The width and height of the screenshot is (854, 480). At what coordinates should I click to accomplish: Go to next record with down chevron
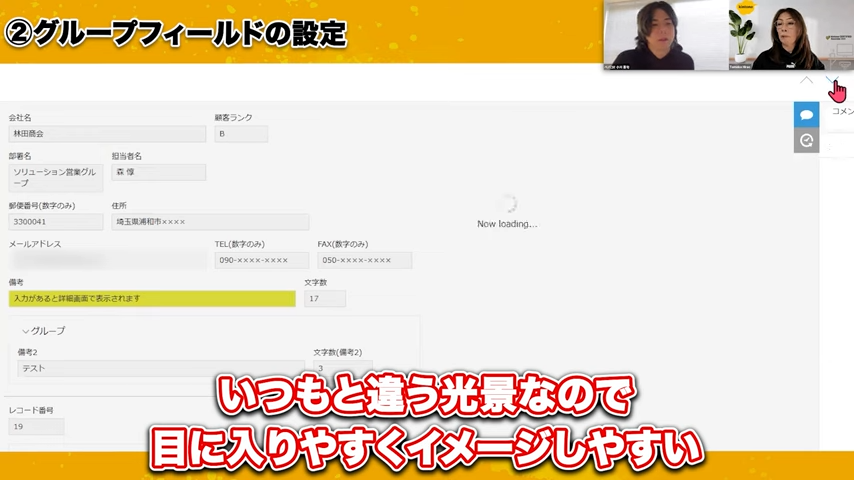point(832,81)
